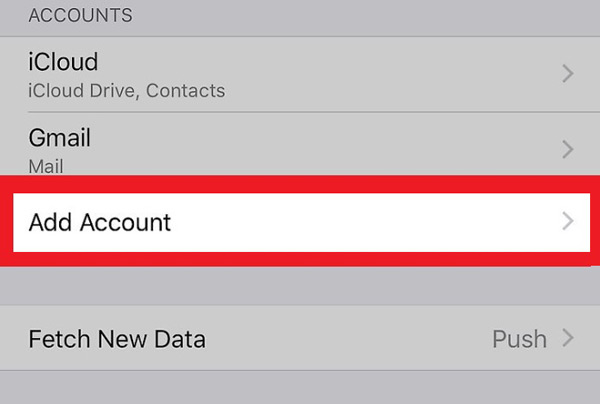Click the "Push" value label
Screen dimensions: 600x404
click(519, 339)
